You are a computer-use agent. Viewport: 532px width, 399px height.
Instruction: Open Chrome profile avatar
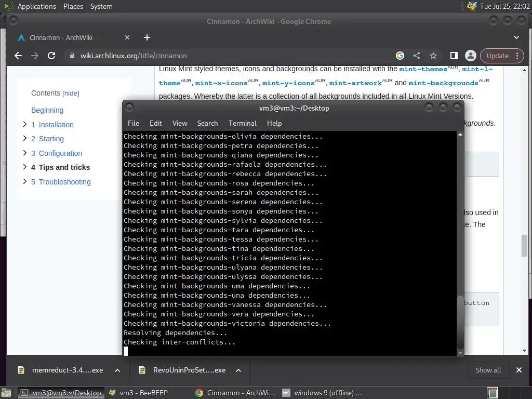(x=471, y=56)
